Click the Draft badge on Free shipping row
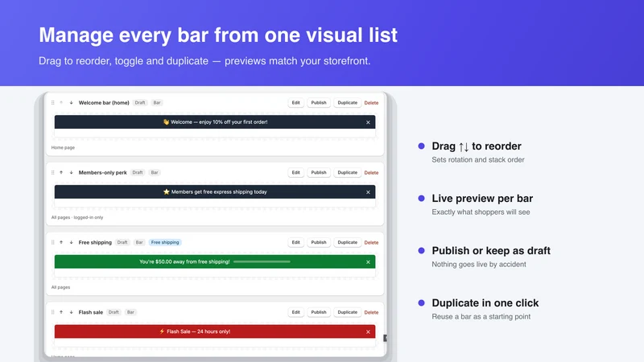 (x=122, y=242)
